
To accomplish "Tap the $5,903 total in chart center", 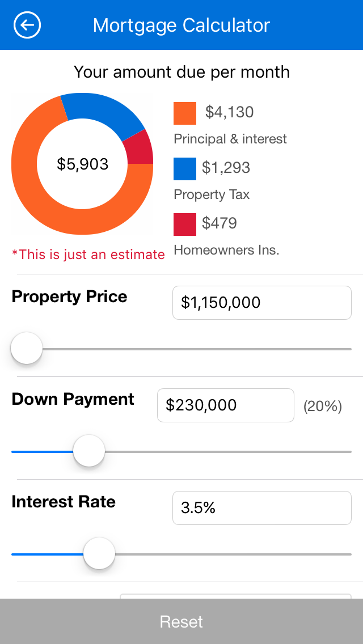I will pyautogui.click(x=83, y=164).
